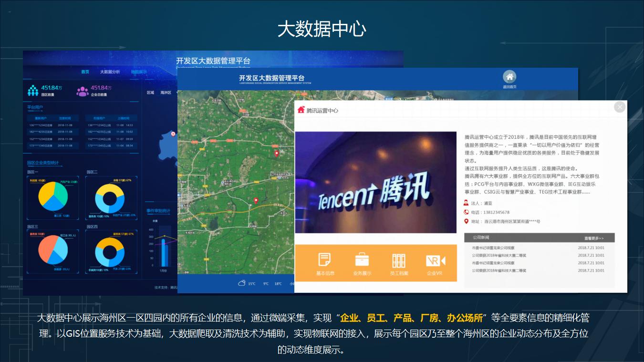Select the 员工档案 file binders icon
Screen dimensions: 644x362
(399, 260)
